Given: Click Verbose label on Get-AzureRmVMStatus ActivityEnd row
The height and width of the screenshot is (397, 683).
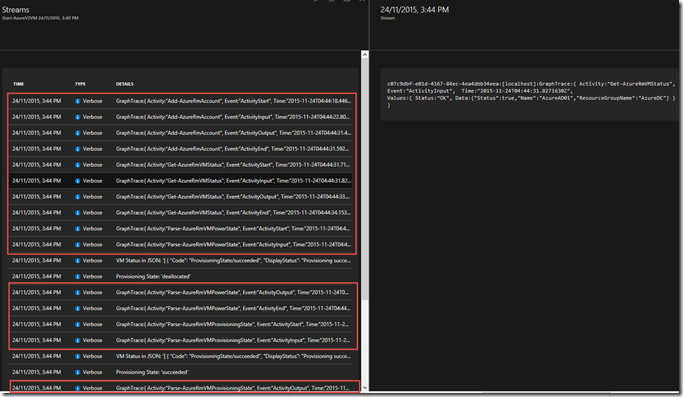Looking at the screenshot, I should click(92, 213).
